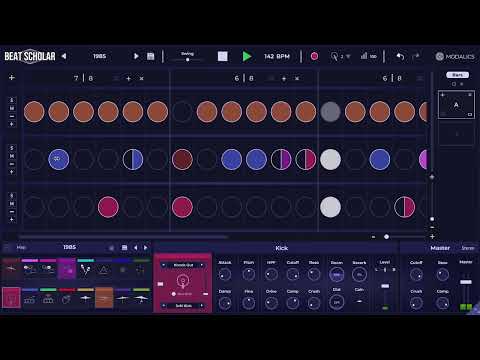Select the purple highlighted drum pad
480x360 pixels.
67,269
